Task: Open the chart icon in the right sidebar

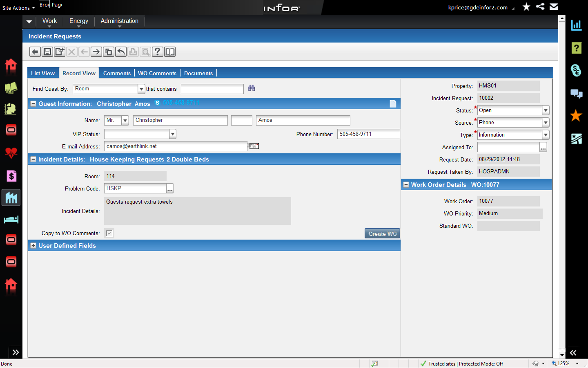Action: 576,25
